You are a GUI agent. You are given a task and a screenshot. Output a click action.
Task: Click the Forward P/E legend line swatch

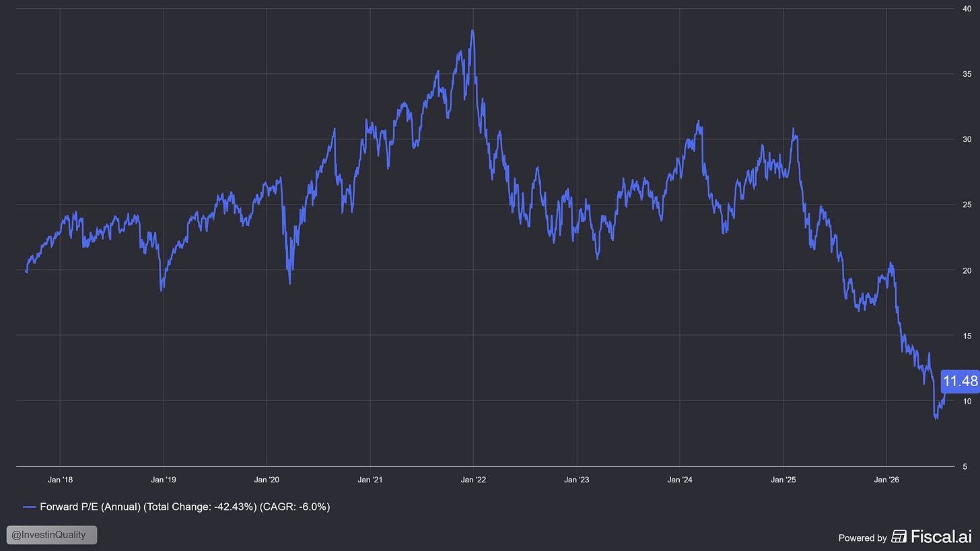click(29, 507)
